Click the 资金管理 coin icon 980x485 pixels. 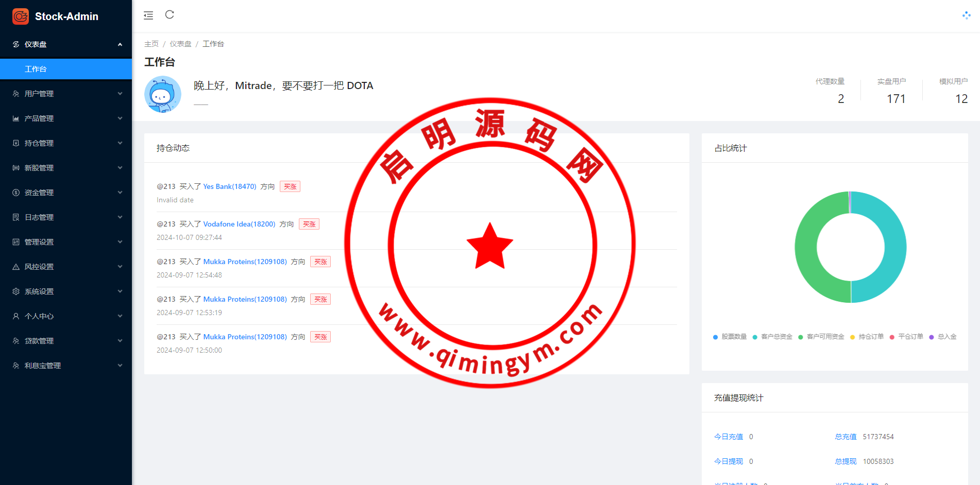click(x=16, y=193)
